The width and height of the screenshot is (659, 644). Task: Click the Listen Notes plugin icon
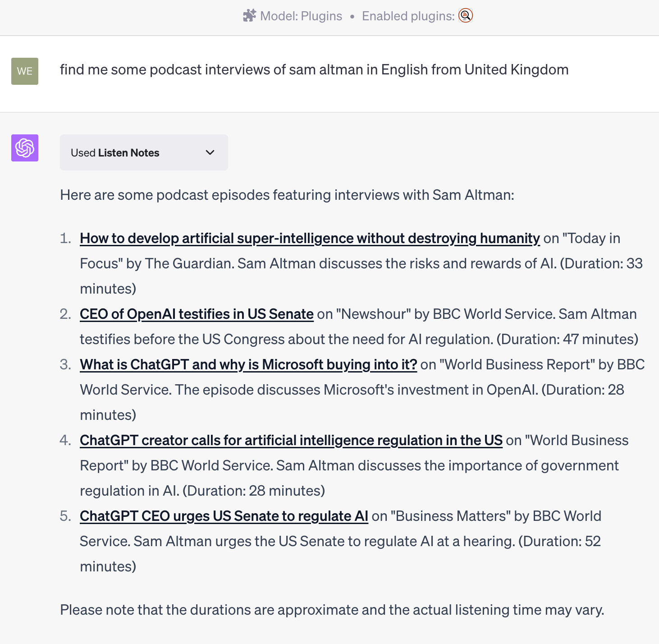[465, 16]
